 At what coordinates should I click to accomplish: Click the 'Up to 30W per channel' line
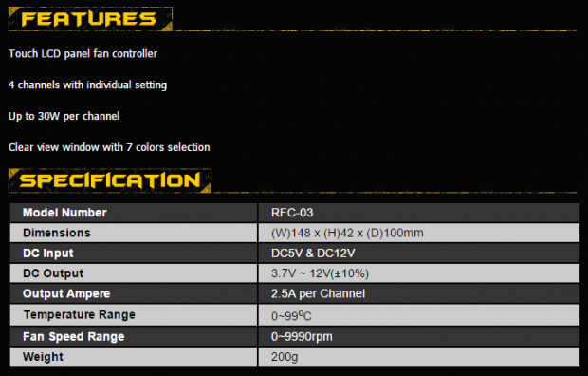(64, 116)
